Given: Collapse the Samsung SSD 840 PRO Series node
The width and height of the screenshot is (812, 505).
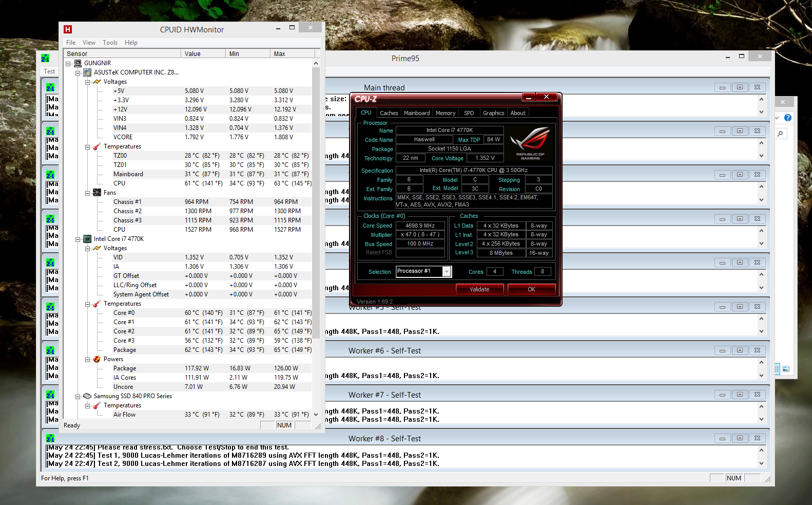Looking at the screenshot, I should (x=78, y=397).
